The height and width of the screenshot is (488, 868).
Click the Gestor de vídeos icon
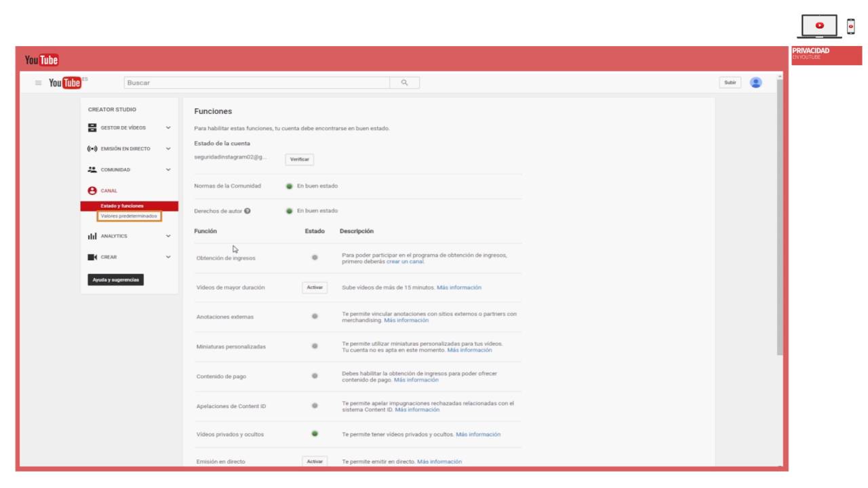[93, 127]
